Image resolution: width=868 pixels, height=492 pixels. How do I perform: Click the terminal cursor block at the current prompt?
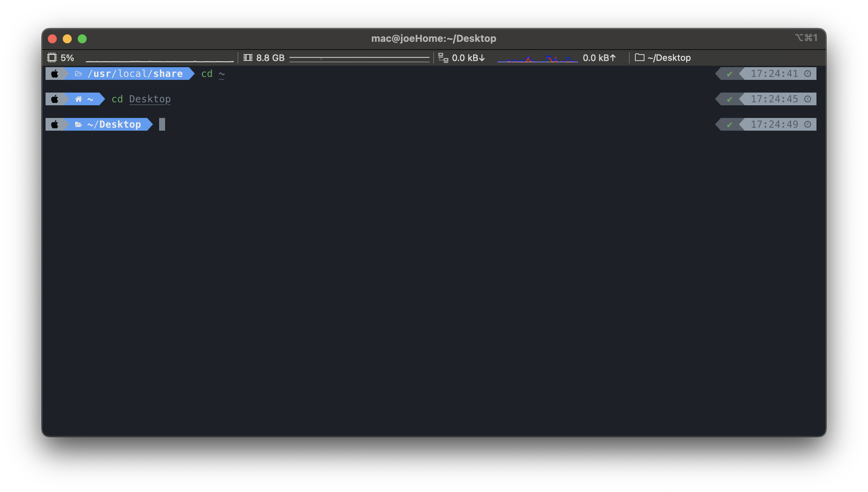[x=162, y=124]
